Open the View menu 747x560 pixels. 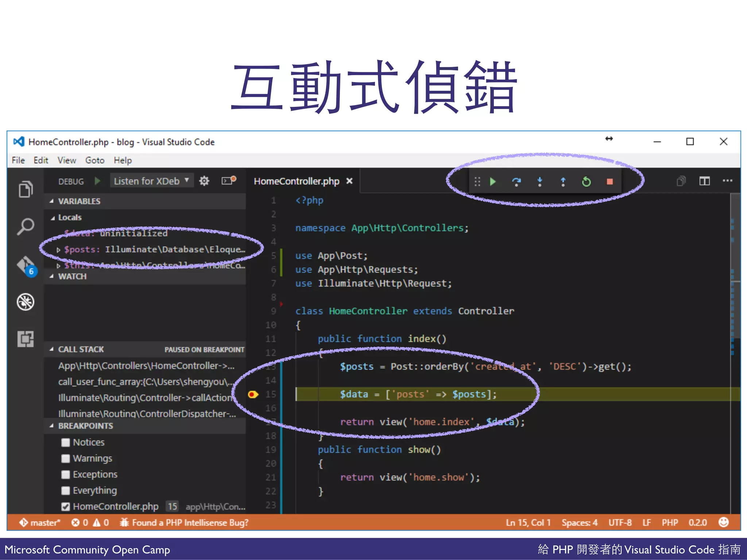[67, 160]
